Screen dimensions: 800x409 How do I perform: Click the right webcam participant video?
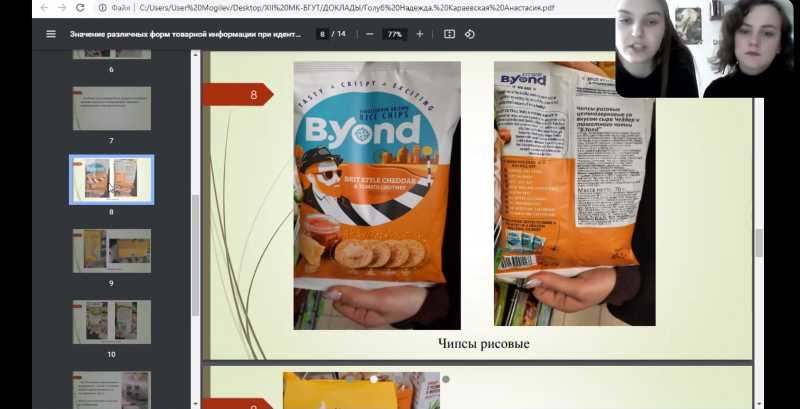pyautogui.click(x=750, y=49)
